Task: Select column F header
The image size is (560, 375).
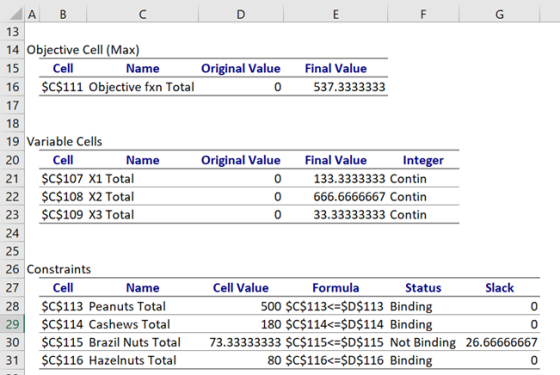Action: point(423,14)
